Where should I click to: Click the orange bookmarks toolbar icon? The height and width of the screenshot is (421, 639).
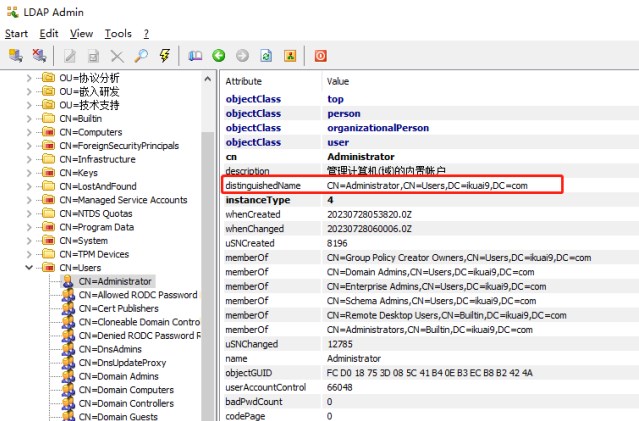pos(290,56)
